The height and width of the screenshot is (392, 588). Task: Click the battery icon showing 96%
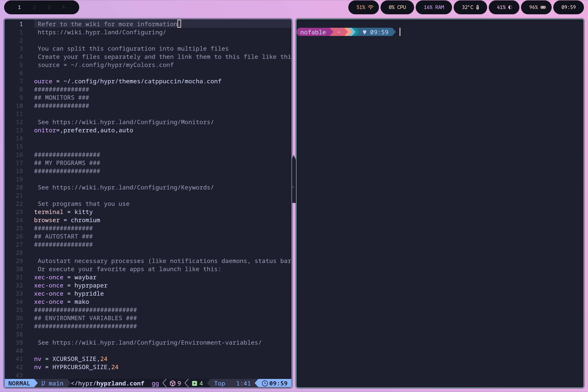(x=543, y=7)
